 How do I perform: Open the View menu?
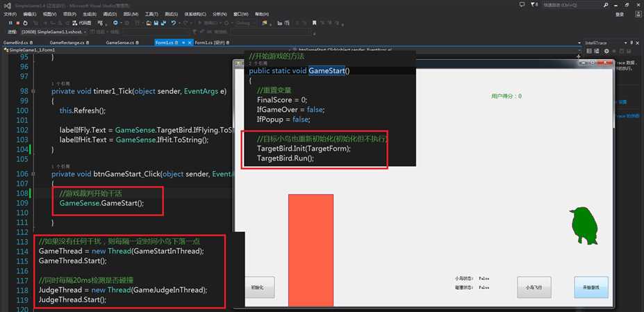[49, 14]
